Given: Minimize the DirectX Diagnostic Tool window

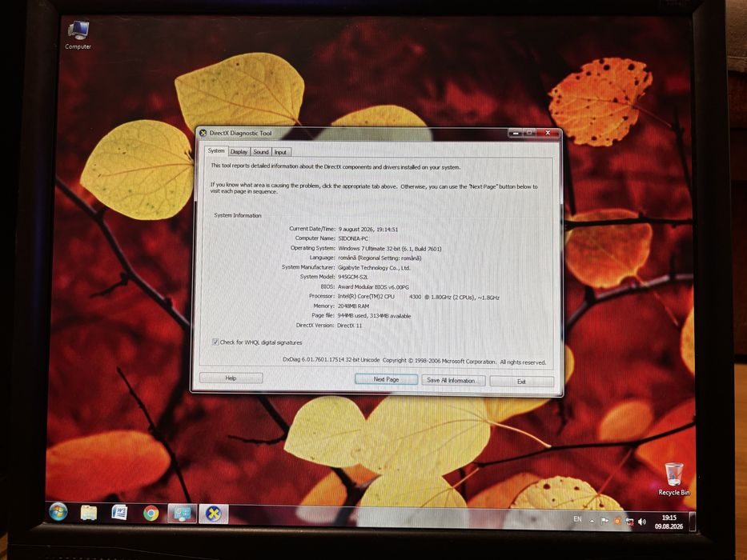Looking at the screenshot, I should click(x=515, y=133).
